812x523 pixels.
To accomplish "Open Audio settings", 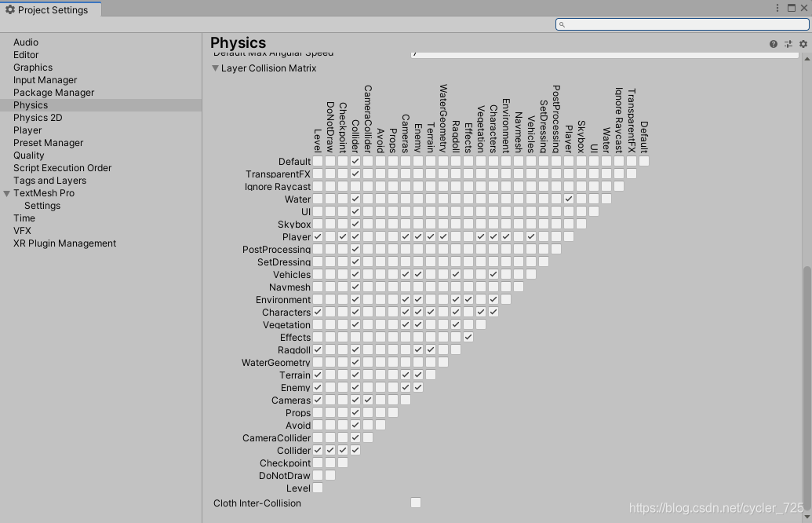I will (26, 42).
